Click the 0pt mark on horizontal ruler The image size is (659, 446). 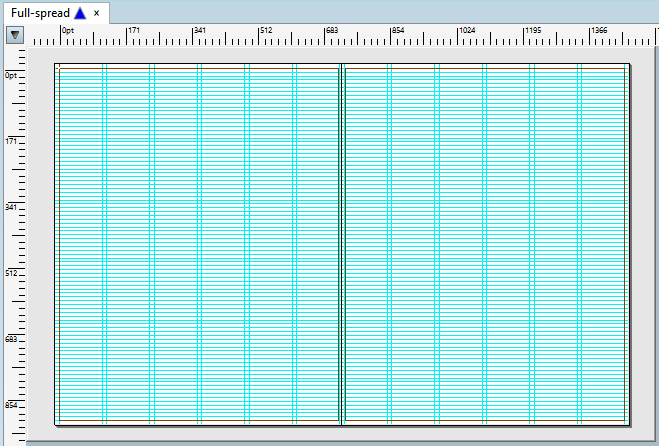[68, 30]
